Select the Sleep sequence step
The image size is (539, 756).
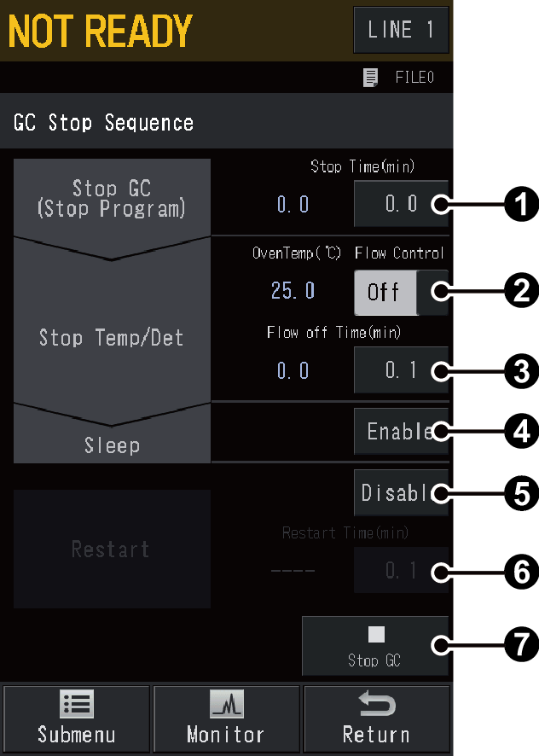coord(112,445)
